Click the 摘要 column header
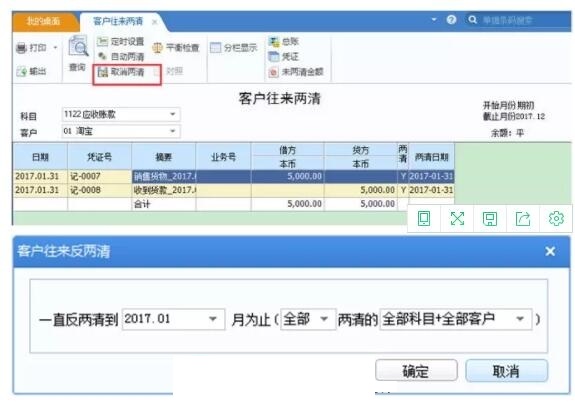The width and height of the screenshot is (575, 405). click(164, 157)
